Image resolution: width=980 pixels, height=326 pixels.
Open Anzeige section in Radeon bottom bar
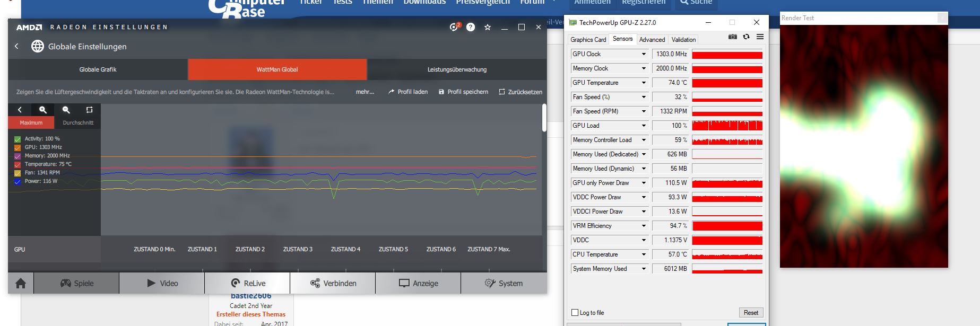pos(418,283)
